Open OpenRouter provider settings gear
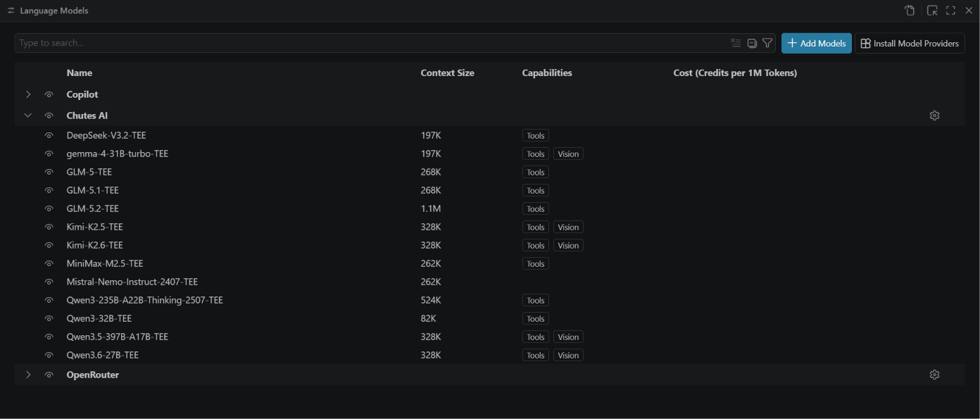Viewport: 980px width, 419px height. pyautogui.click(x=935, y=375)
